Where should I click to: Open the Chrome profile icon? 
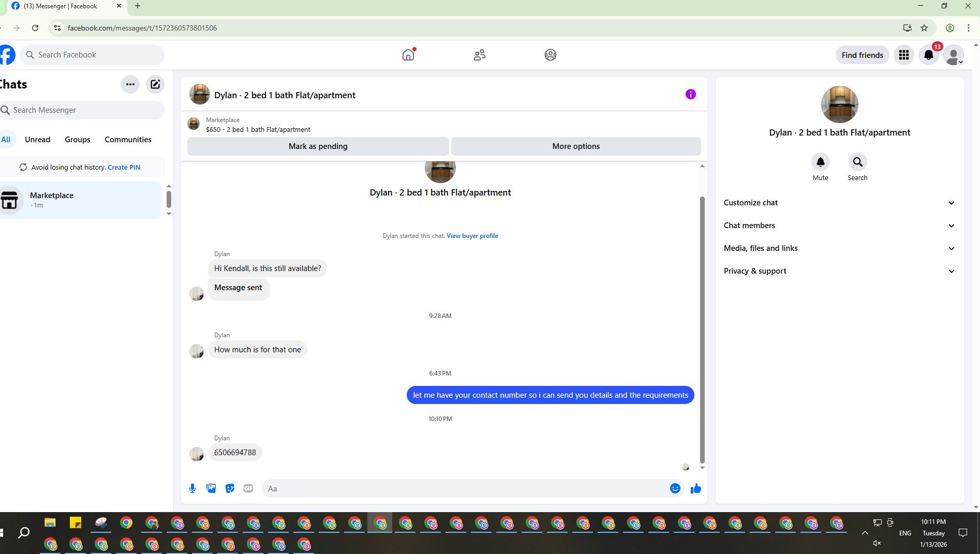pos(950,28)
